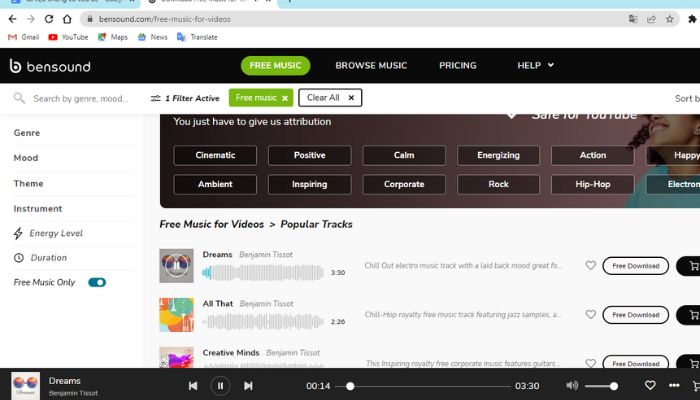The width and height of the screenshot is (700, 400).
Task: Open the Creative Minds track title
Action: [x=231, y=353]
